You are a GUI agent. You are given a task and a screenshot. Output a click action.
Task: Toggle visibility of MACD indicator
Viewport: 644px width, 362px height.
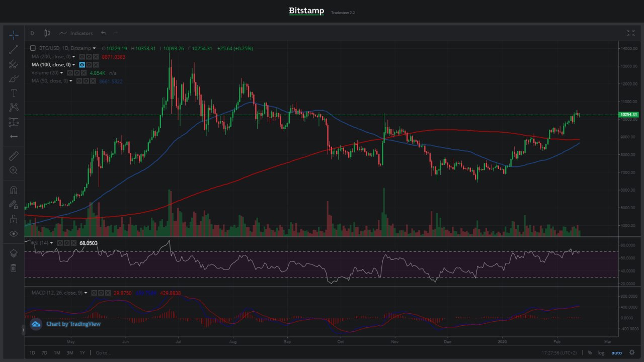(94, 293)
